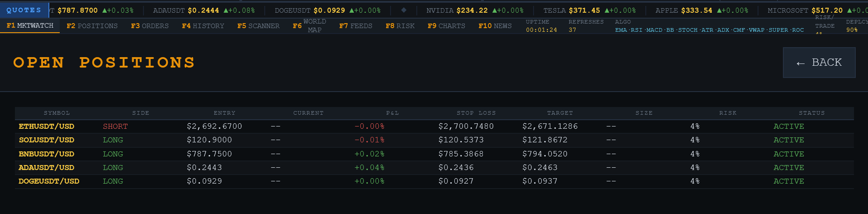Click P&L value -0.01%
Viewport: 868px width, 214px height.
(369, 140)
